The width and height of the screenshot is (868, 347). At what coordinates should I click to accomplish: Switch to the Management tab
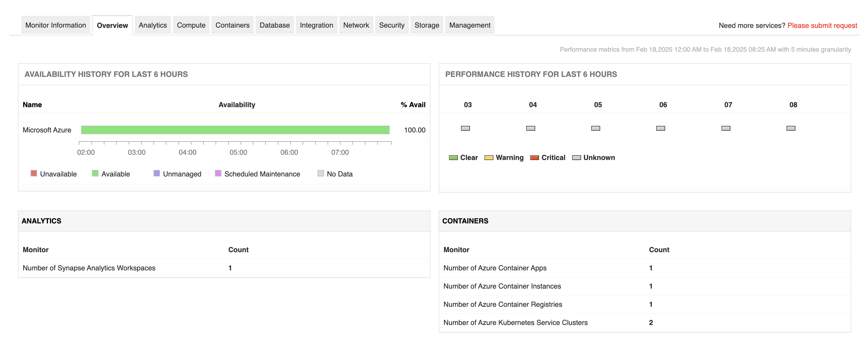point(470,25)
